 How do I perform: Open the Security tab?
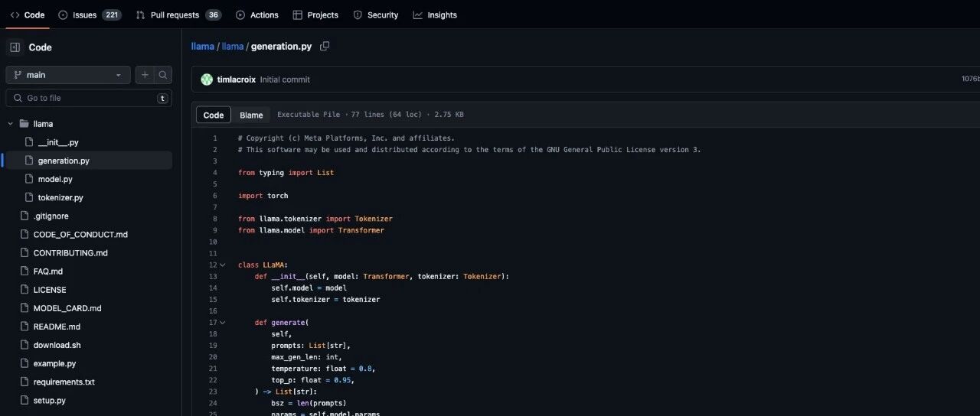(x=375, y=15)
